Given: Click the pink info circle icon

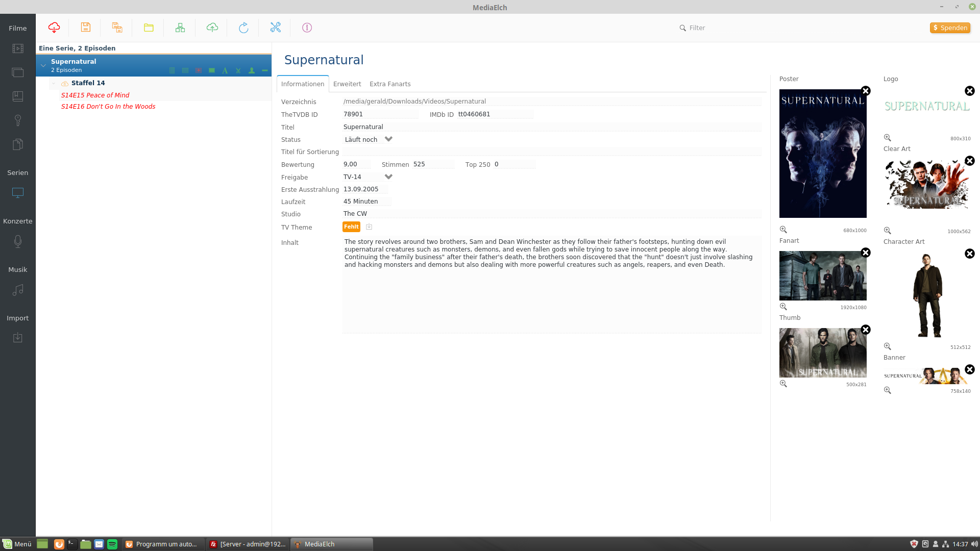Looking at the screenshot, I should 307,28.
